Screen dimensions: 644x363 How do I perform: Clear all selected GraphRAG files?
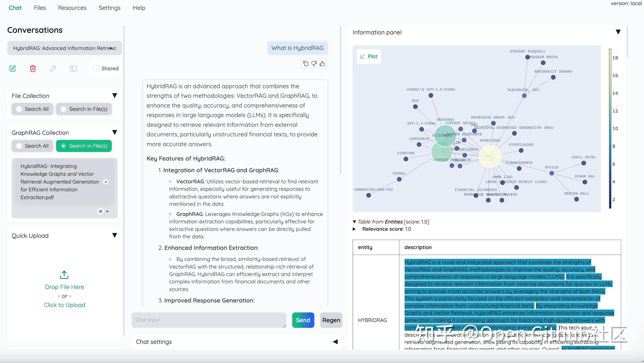(x=101, y=211)
